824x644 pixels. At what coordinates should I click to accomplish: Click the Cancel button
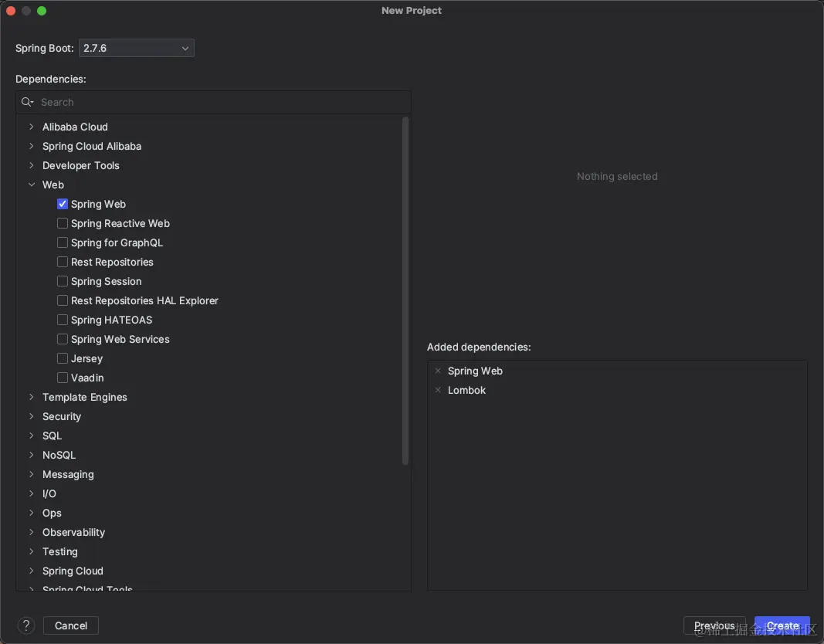click(71, 625)
